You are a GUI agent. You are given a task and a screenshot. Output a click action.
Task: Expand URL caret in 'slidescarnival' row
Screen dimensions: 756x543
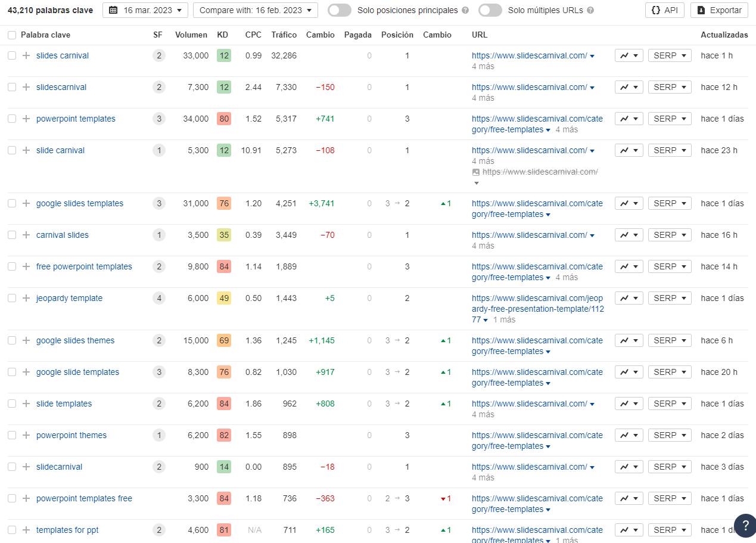(592, 88)
